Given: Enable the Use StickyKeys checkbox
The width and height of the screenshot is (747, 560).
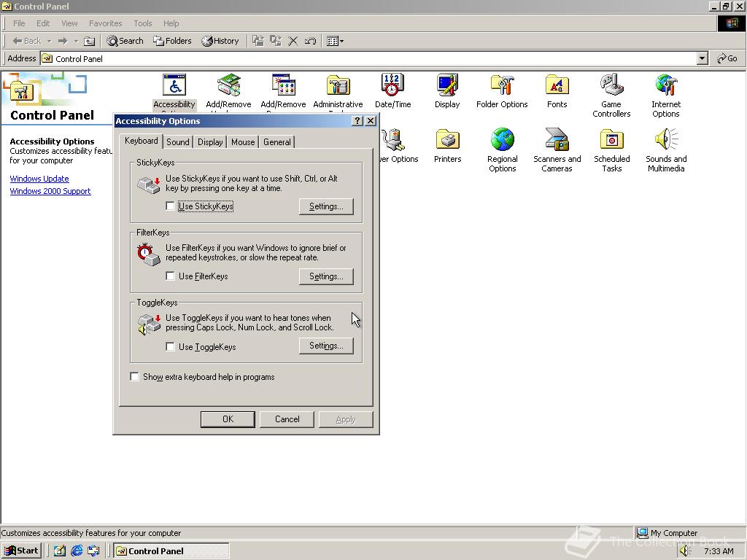Looking at the screenshot, I should tap(170, 206).
